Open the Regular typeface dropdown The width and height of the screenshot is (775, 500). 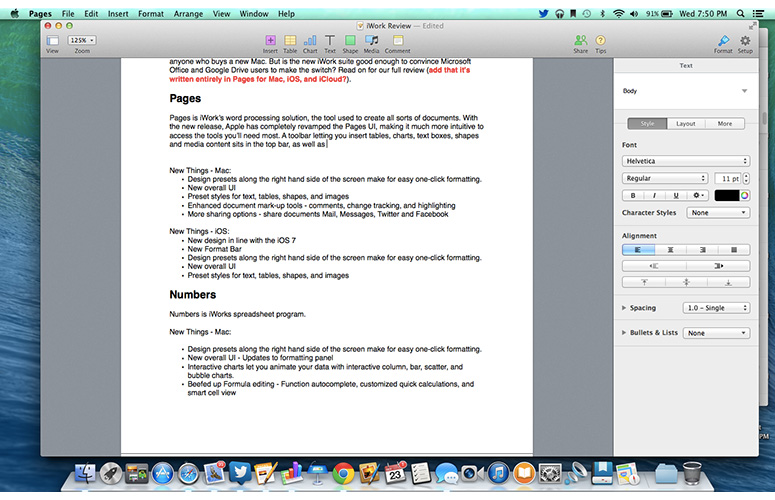point(665,178)
